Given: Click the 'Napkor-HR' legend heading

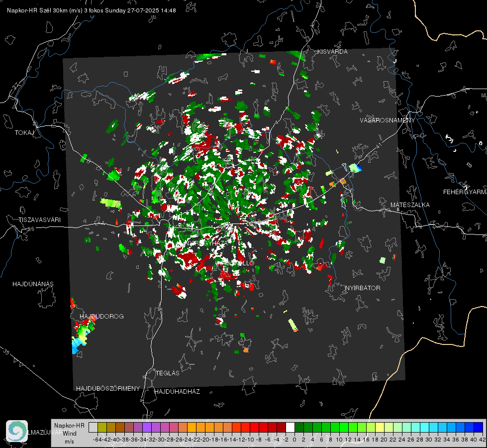Looking at the screenshot, I should (x=69, y=426).
